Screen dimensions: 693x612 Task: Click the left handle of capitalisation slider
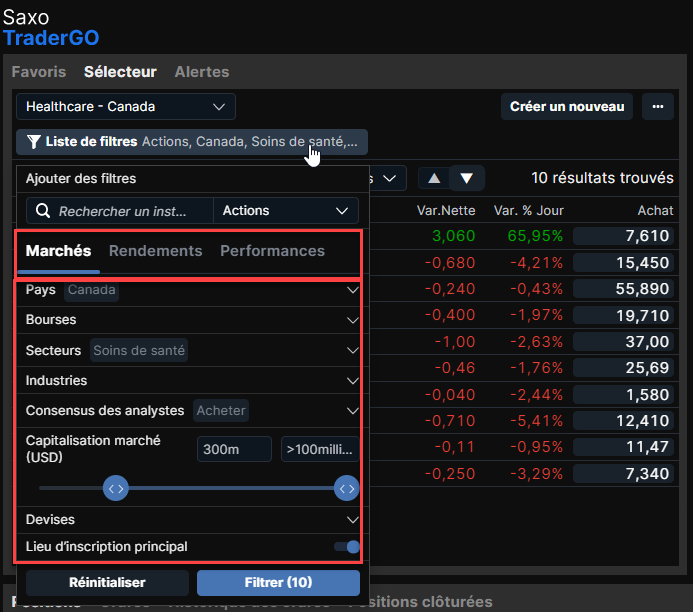click(x=116, y=488)
